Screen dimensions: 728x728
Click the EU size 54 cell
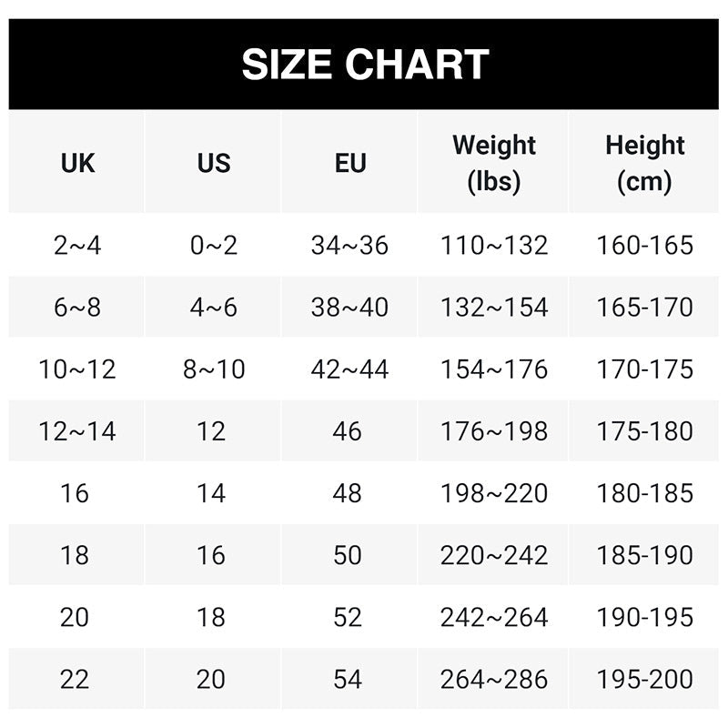pyautogui.click(x=348, y=679)
